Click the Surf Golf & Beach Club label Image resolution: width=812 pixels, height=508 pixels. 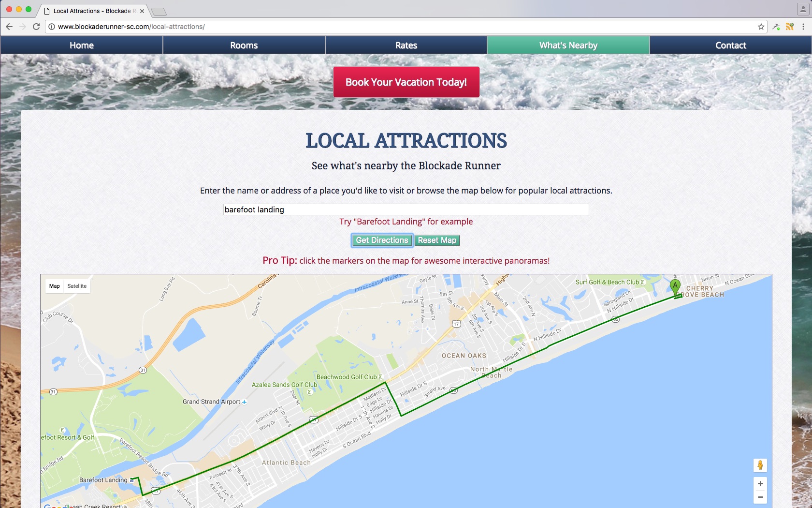[x=607, y=282]
